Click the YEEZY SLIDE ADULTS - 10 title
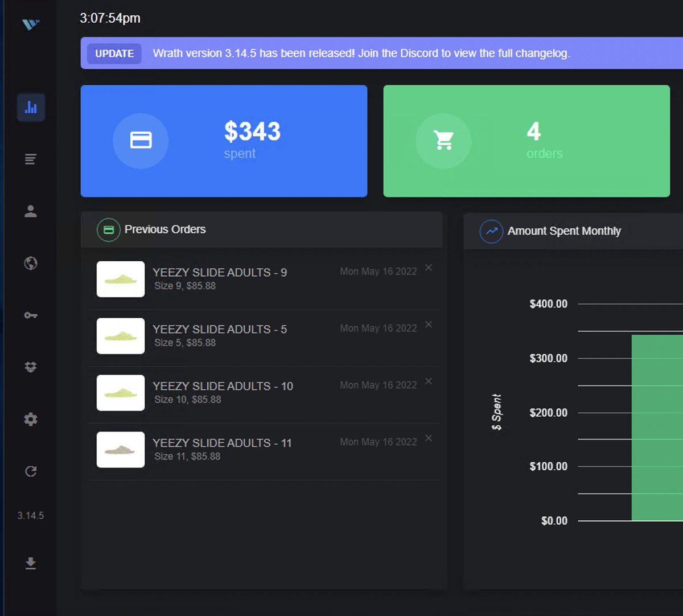The height and width of the screenshot is (616, 683). 223,387
